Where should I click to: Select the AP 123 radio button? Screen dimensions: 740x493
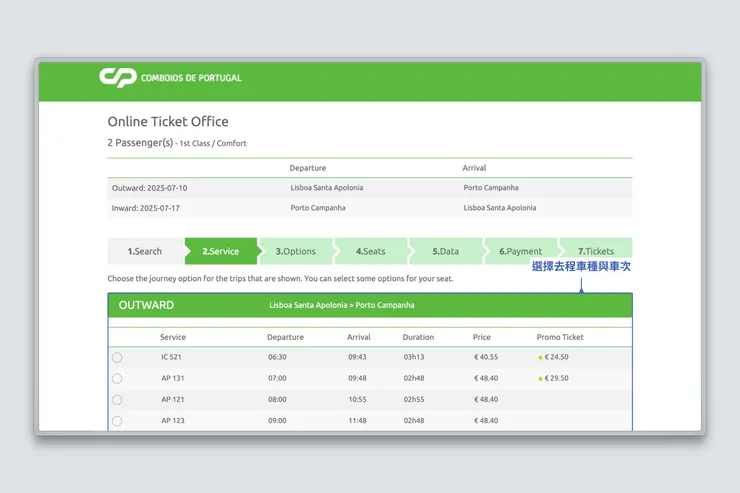117,421
